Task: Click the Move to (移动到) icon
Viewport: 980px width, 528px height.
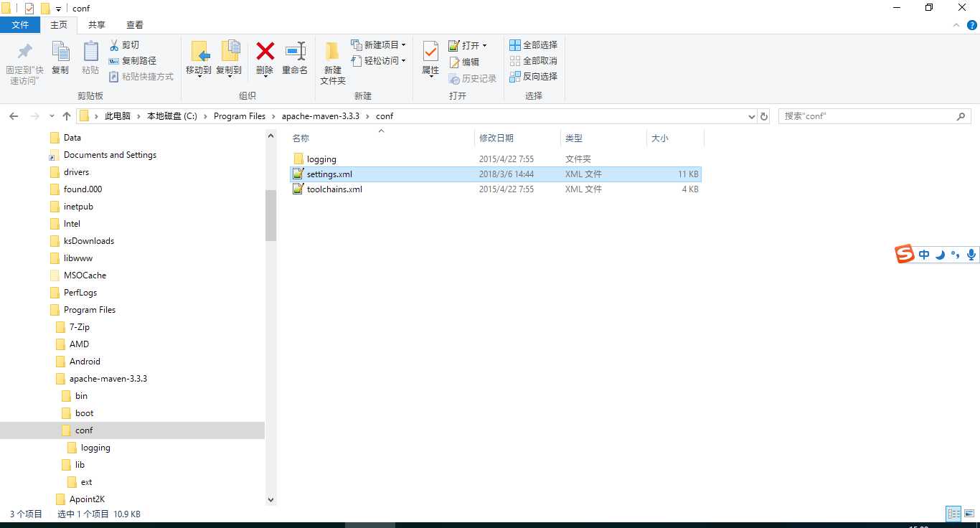Action: (x=199, y=52)
